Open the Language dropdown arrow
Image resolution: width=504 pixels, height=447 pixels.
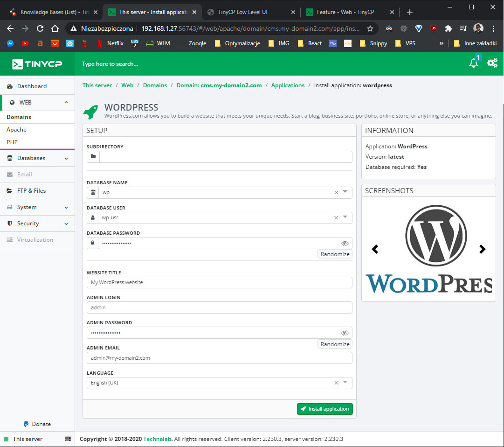point(345,382)
